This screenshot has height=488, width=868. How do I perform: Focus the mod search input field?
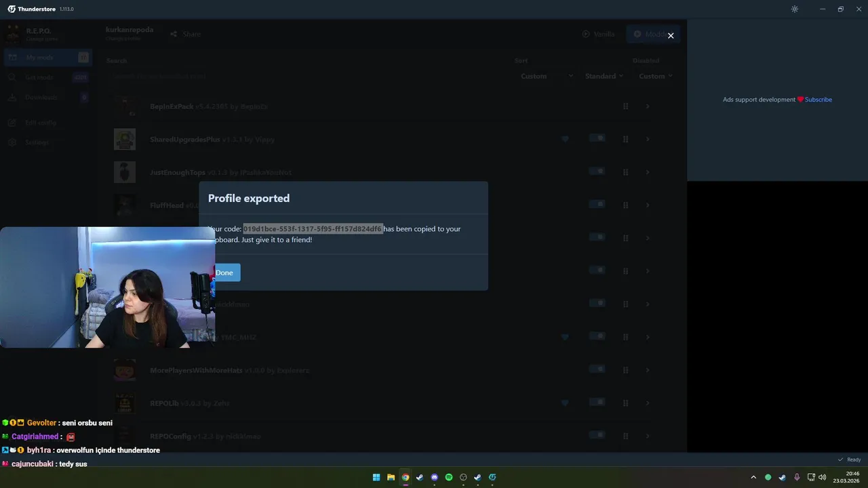coord(305,76)
